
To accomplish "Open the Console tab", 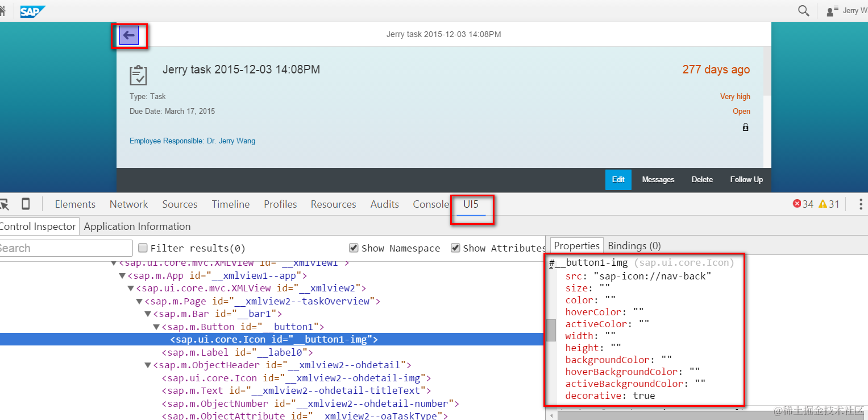I will pos(431,204).
